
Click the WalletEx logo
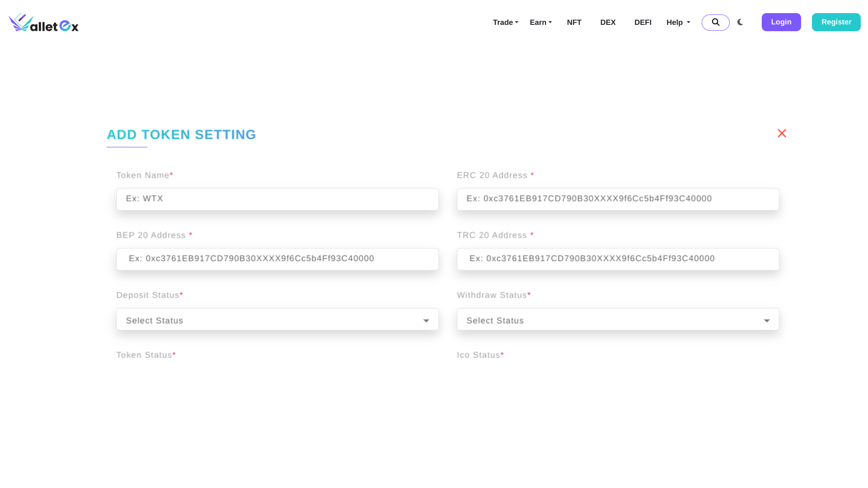[43, 22]
